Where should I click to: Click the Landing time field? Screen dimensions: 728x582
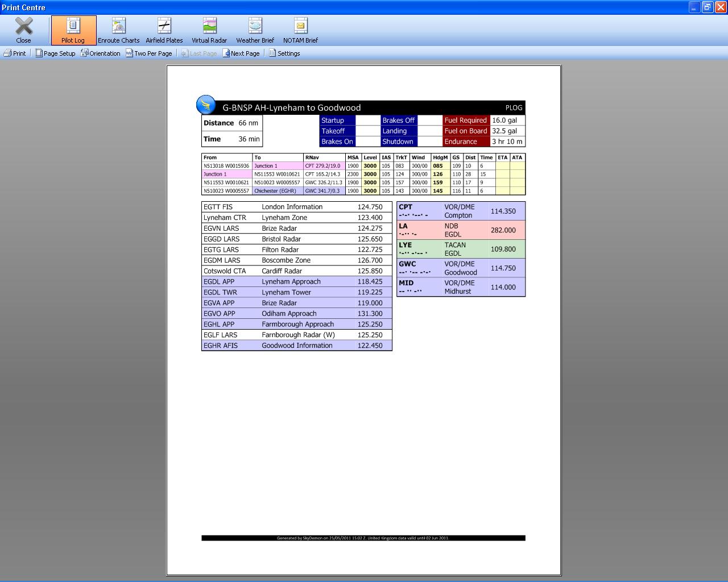coord(429,131)
